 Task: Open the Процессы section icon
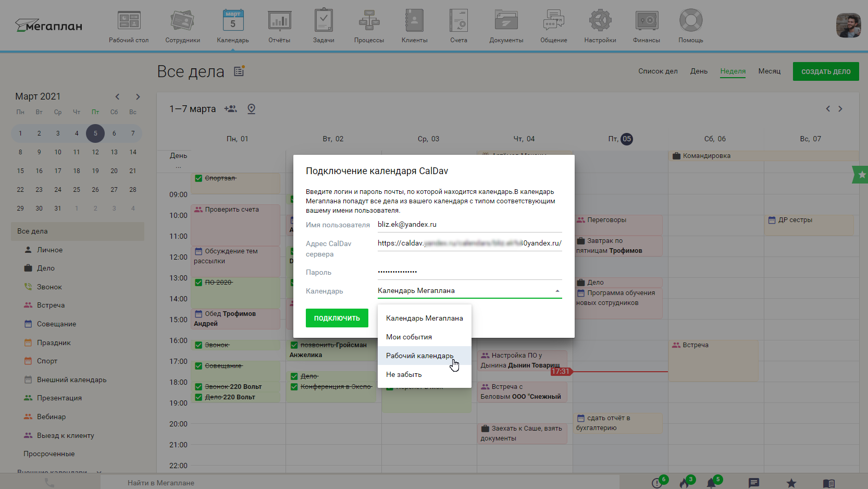click(369, 21)
